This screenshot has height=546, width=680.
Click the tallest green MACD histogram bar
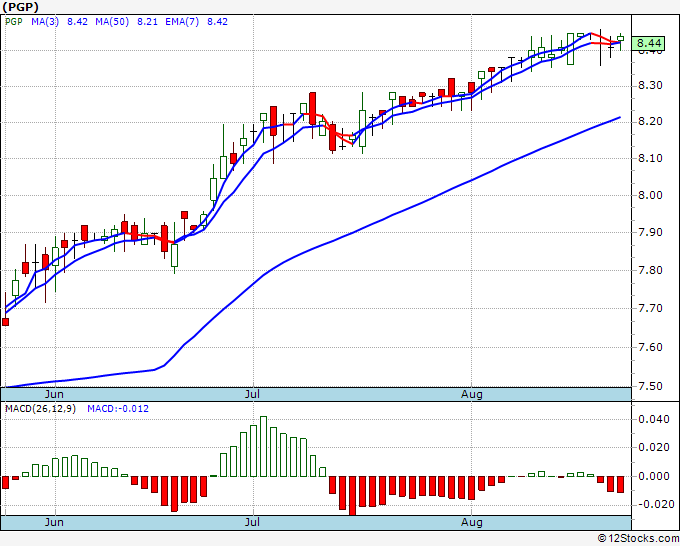[263, 446]
